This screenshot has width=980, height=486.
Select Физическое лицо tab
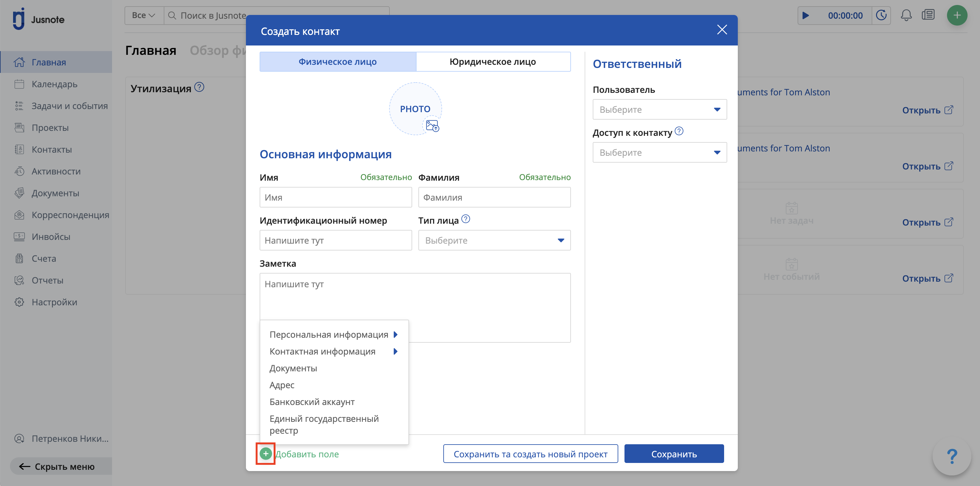coord(337,62)
